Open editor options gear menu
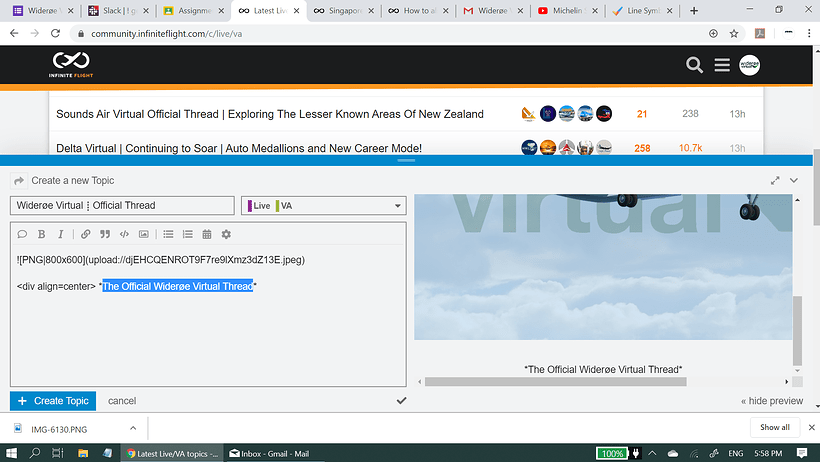This screenshot has height=462, width=820. coord(226,234)
